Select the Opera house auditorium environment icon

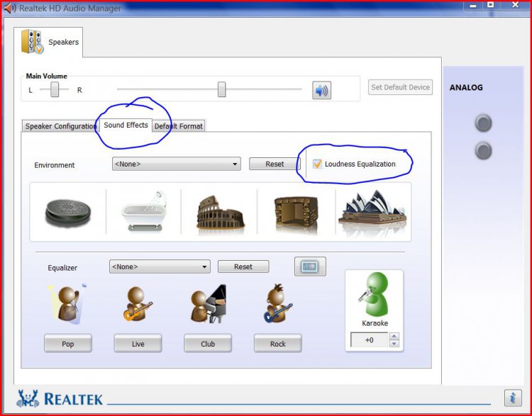tap(372, 208)
